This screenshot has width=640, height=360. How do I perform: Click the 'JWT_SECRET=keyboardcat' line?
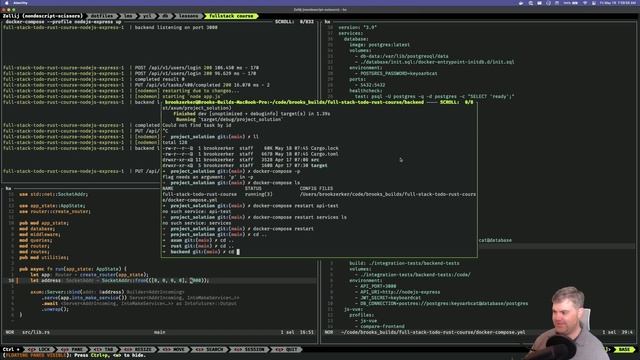387,298
